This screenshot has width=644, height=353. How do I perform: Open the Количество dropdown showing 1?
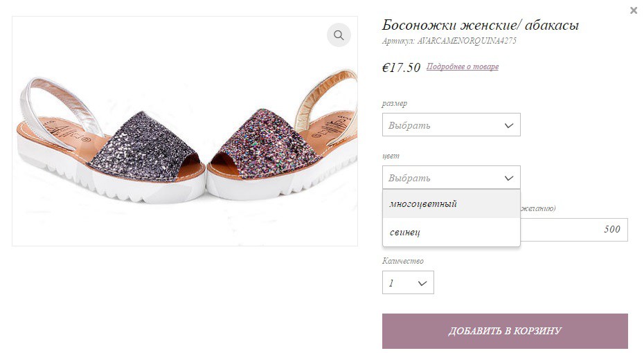408,282
